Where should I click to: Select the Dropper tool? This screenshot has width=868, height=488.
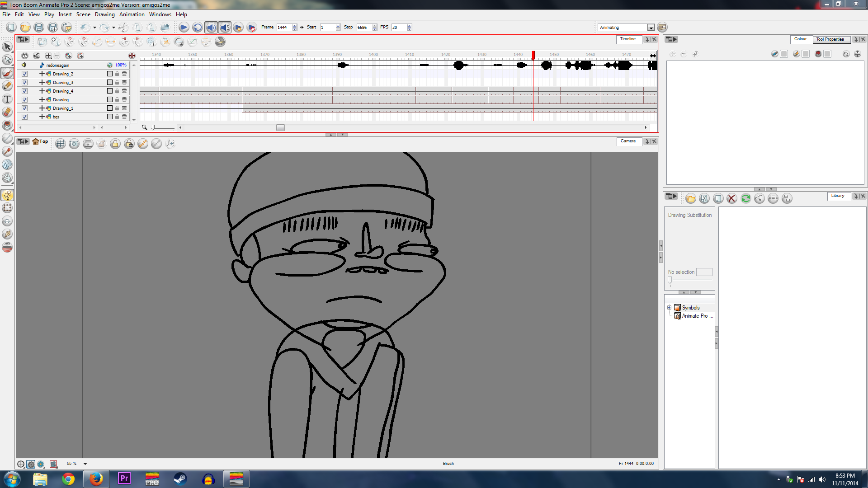point(7,151)
